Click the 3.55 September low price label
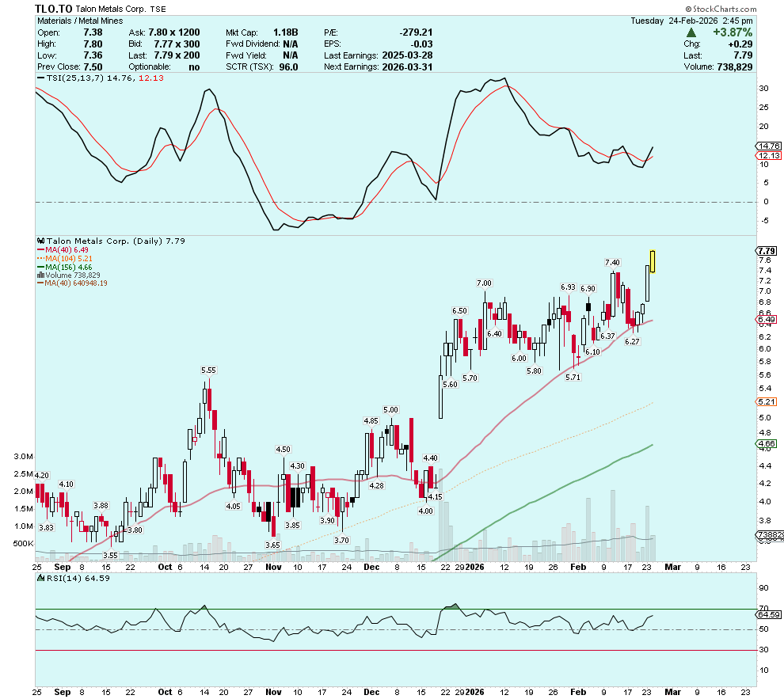784x699 pixels. 111,555
